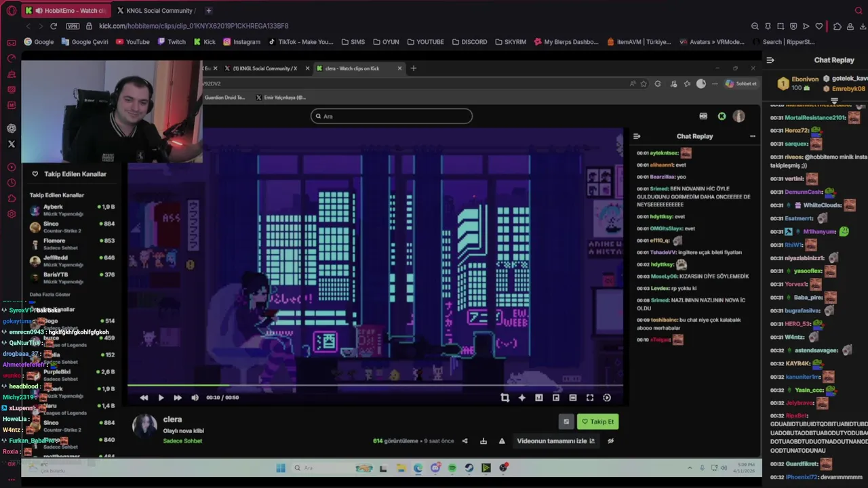Open the clera channel name link
The height and width of the screenshot is (488, 868).
point(172,420)
